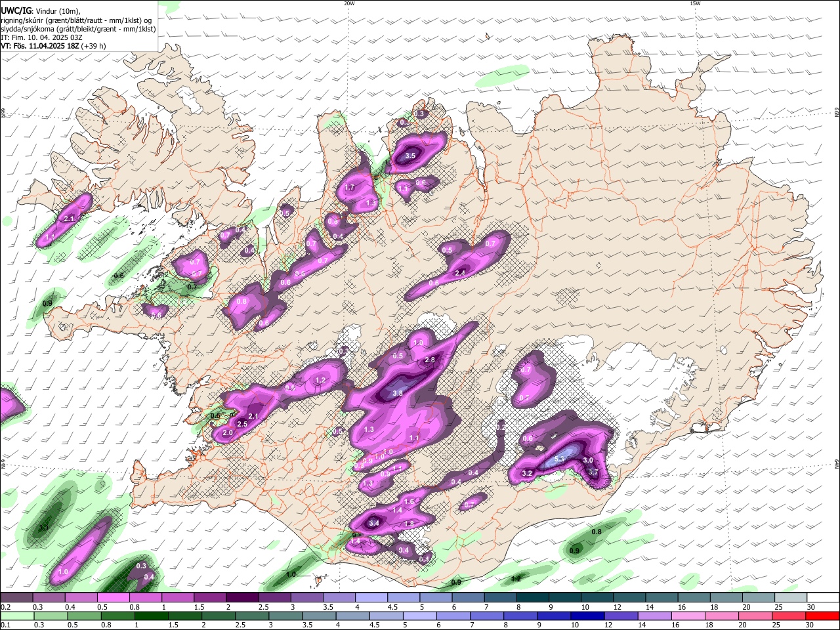Select the lavender 4–4.5 swatch in upper legend
This screenshot has height=630, width=840.
point(371,597)
